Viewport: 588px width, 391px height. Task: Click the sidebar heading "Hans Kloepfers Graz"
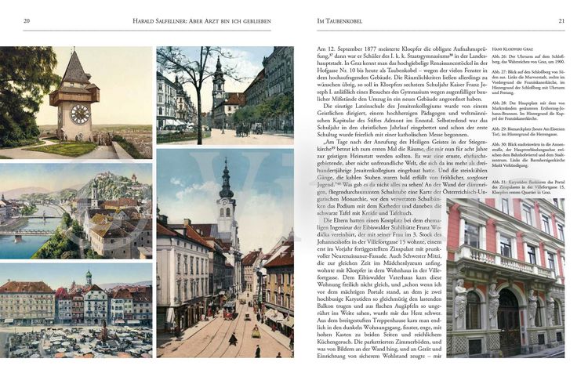tap(512, 49)
